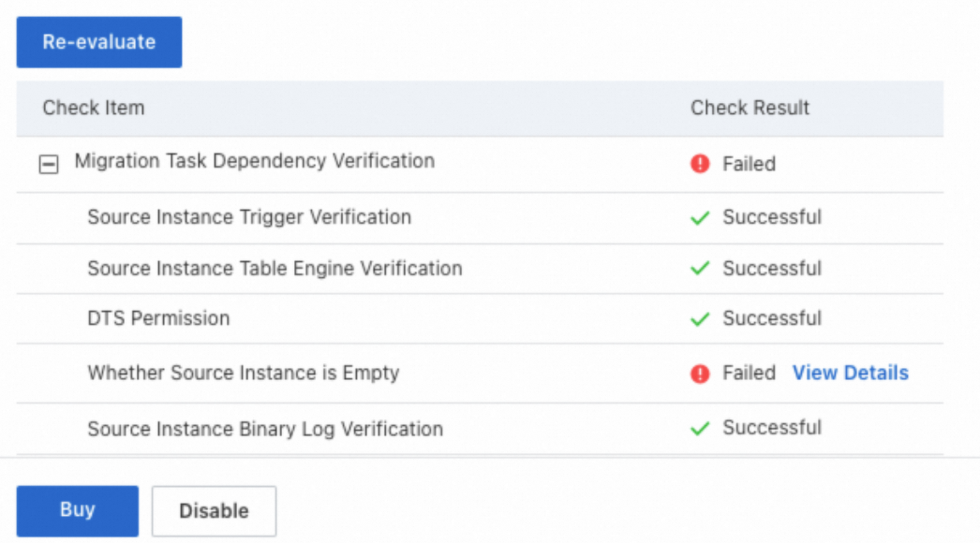Select Source Instance Binary Log Verification row
Image resolution: width=980 pixels, height=543 pixels.
click(x=265, y=429)
